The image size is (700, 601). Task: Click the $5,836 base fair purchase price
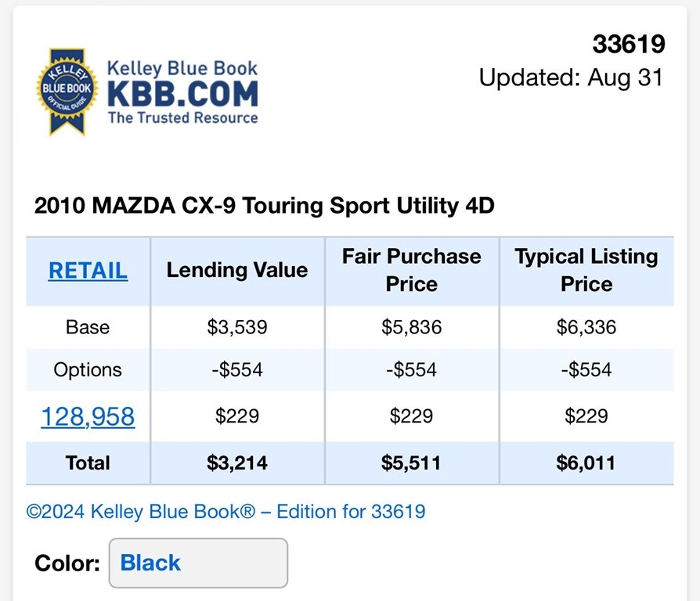point(412,327)
